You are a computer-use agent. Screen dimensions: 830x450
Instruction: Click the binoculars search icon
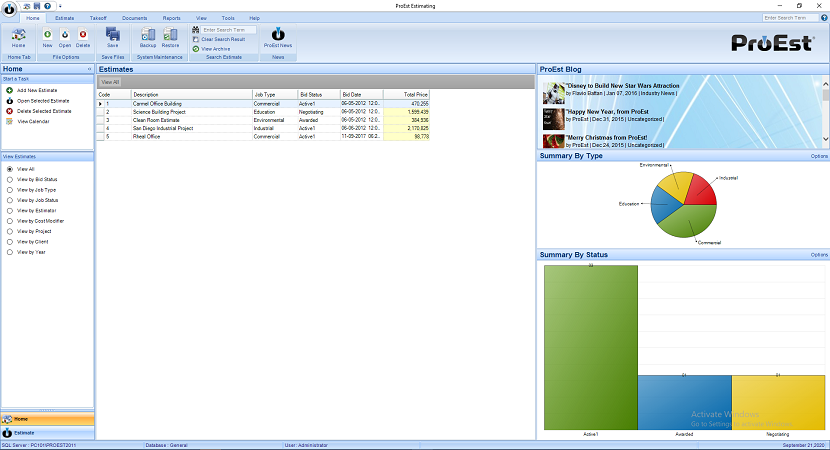[195, 30]
